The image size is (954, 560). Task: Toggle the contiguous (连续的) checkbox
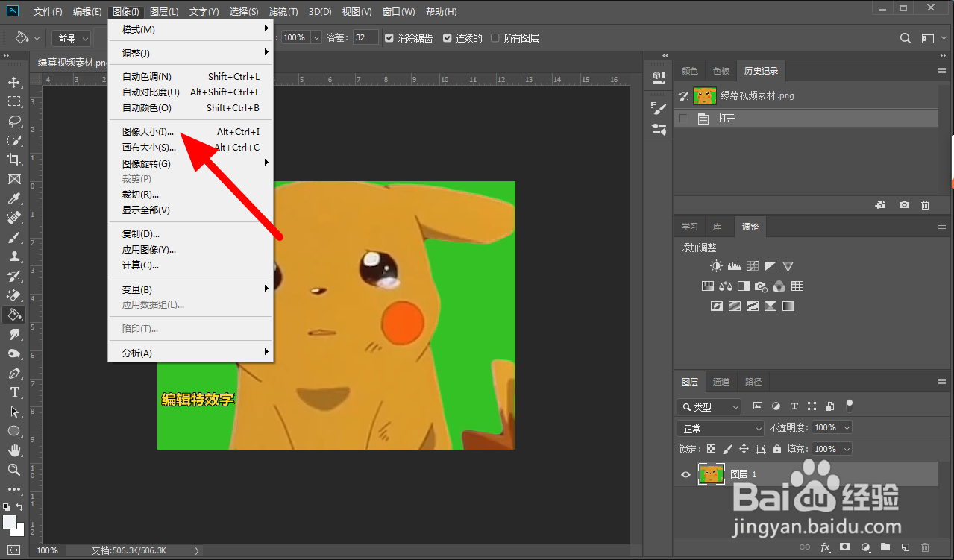(x=448, y=38)
